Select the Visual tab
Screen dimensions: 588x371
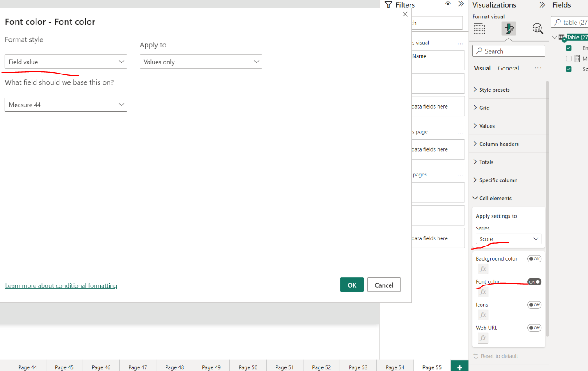[x=482, y=68]
